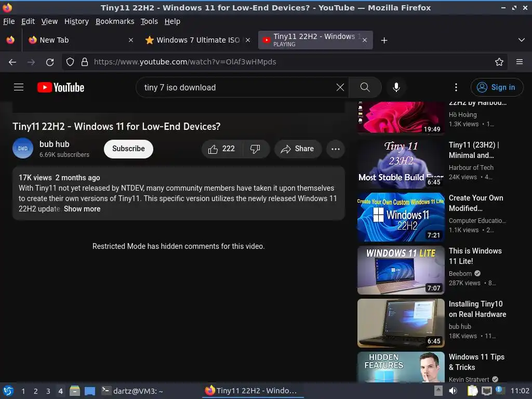Open the file manager taskbar icon
The height and width of the screenshot is (399, 532).
click(75, 391)
